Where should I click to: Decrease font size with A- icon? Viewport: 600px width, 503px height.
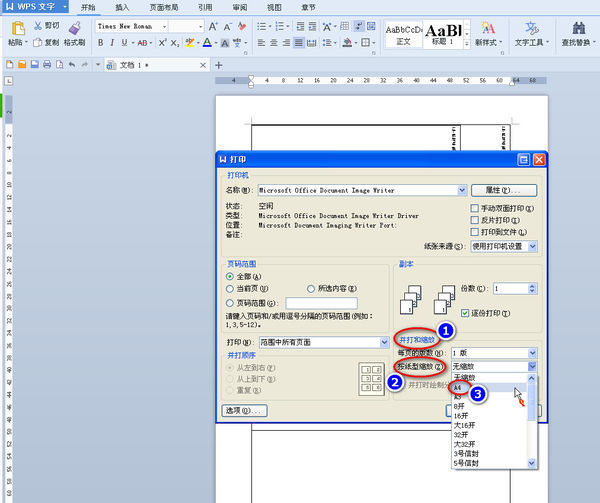[x=228, y=26]
